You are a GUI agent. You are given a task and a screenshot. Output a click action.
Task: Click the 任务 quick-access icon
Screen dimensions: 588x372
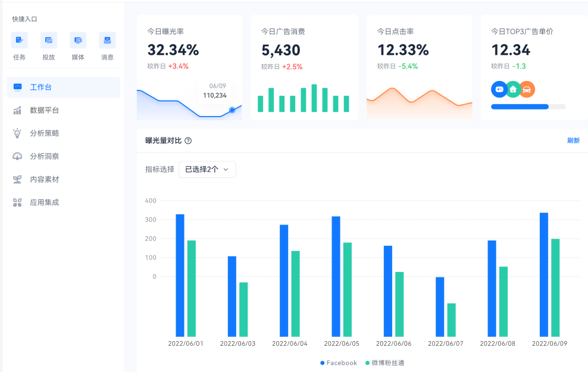(x=19, y=40)
